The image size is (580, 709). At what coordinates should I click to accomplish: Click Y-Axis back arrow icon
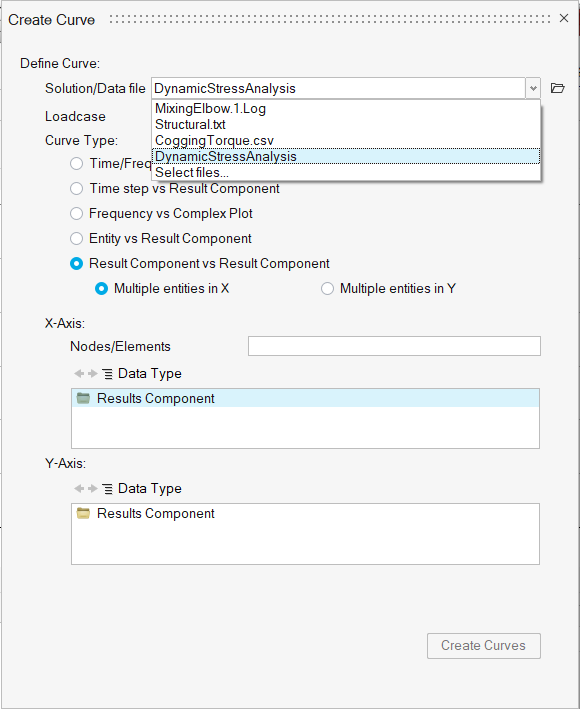79,488
